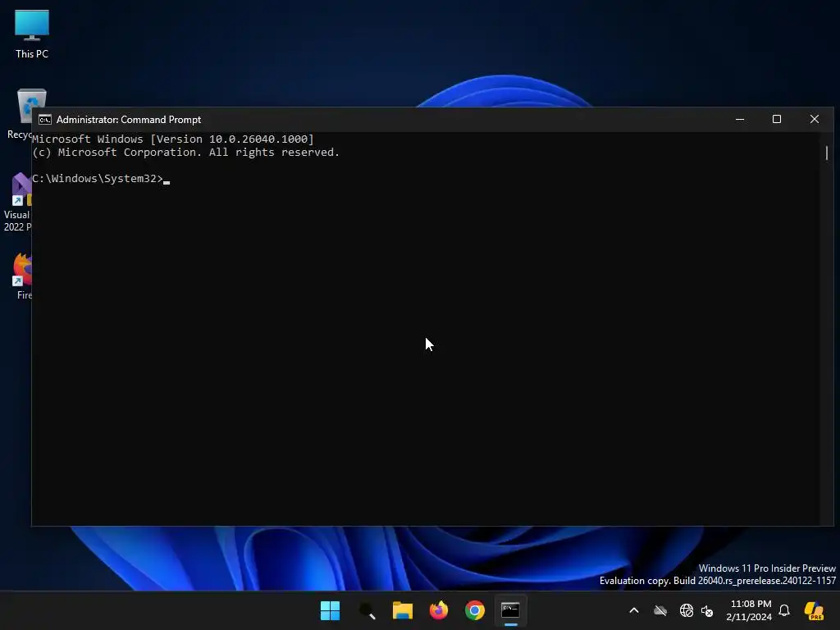
Task: Click the OneDrive cloud tray icon
Action: pos(660,610)
